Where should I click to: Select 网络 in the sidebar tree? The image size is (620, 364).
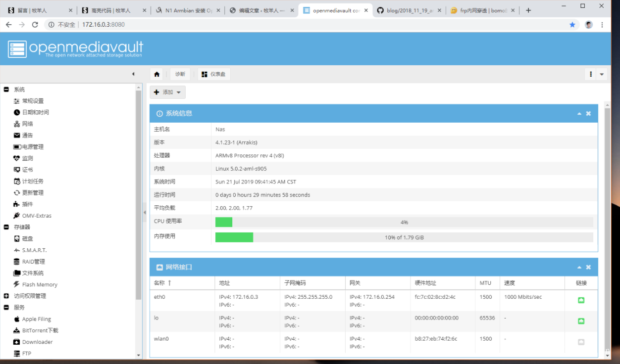(x=27, y=124)
